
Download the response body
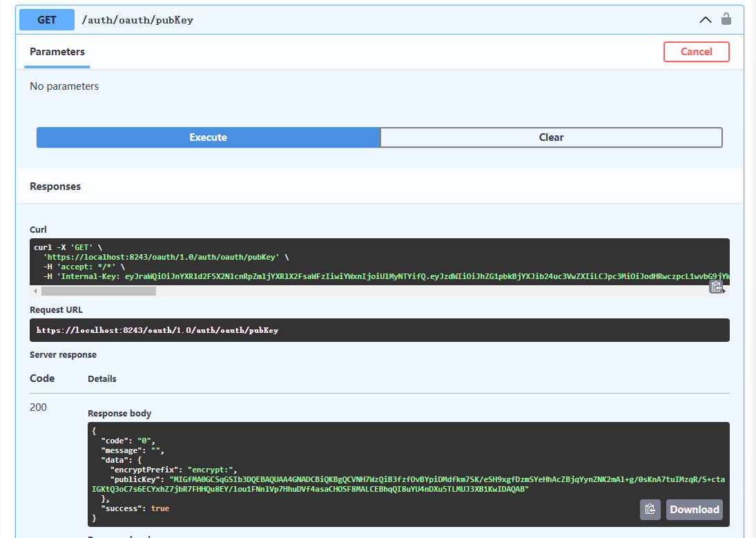(695, 510)
